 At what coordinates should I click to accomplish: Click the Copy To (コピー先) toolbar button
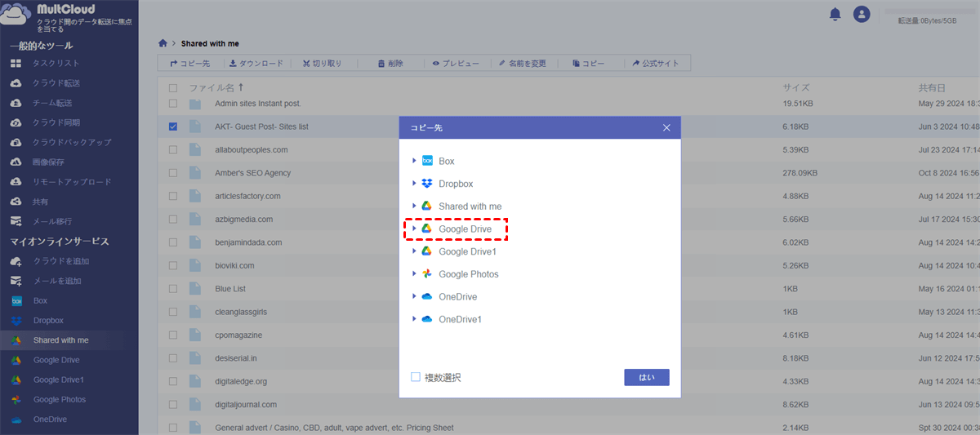(189, 63)
